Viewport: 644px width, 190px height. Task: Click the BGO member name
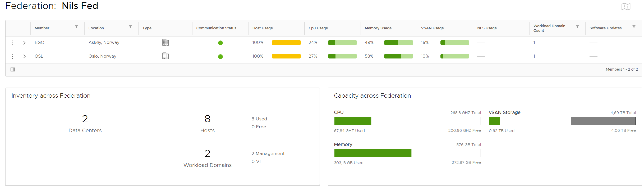point(39,42)
